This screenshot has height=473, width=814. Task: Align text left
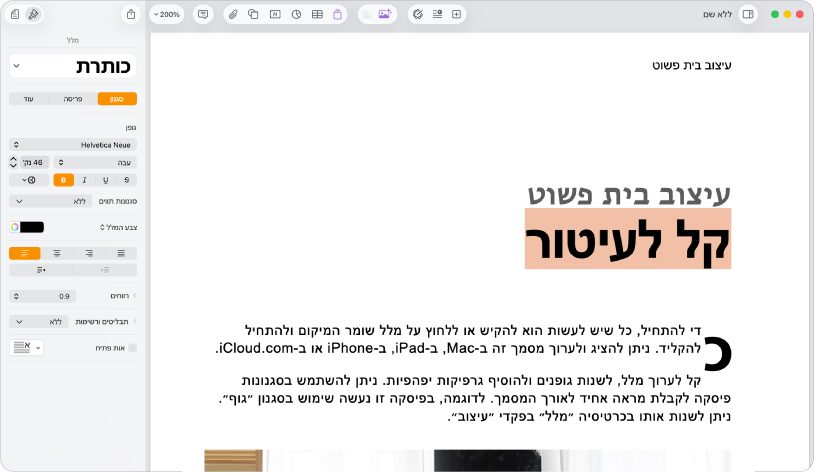(x=24, y=253)
